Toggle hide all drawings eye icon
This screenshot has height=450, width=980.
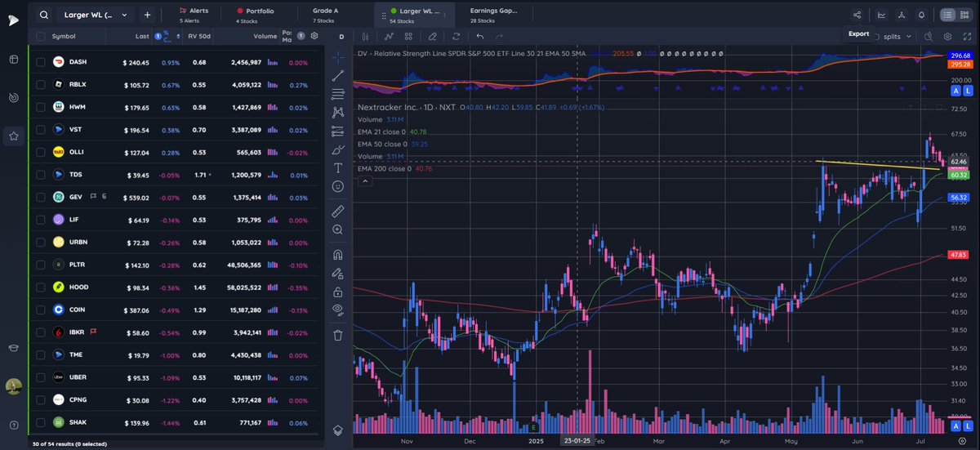point(338,309)
